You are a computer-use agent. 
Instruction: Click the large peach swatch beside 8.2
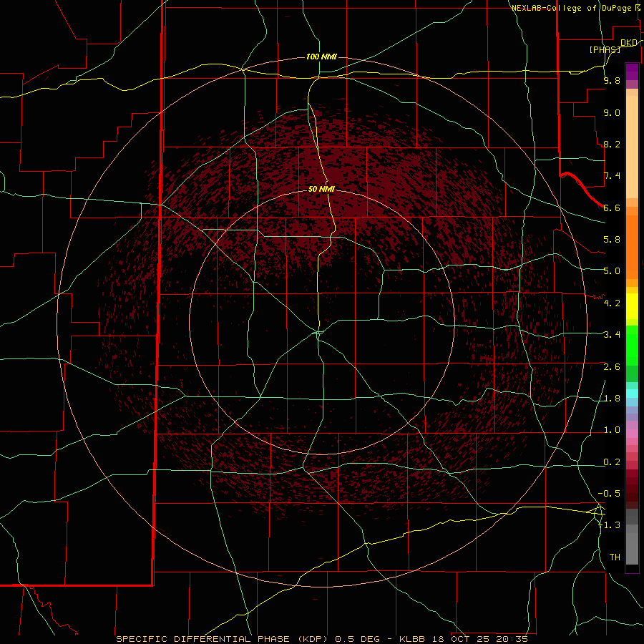[632, 148]
